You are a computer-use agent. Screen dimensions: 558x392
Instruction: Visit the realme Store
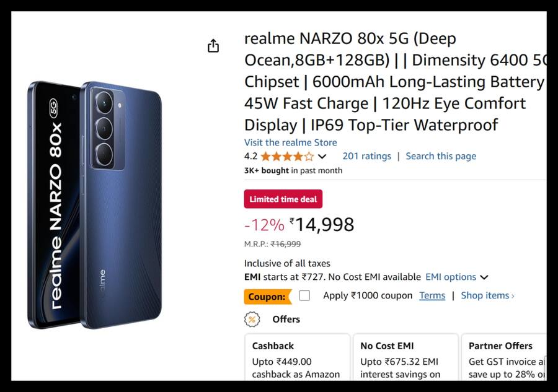[291, 142]
